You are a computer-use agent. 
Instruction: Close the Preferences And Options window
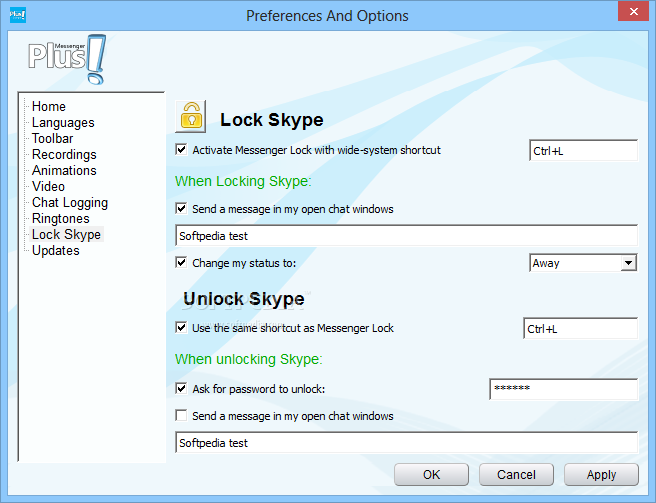coord(633,11)
